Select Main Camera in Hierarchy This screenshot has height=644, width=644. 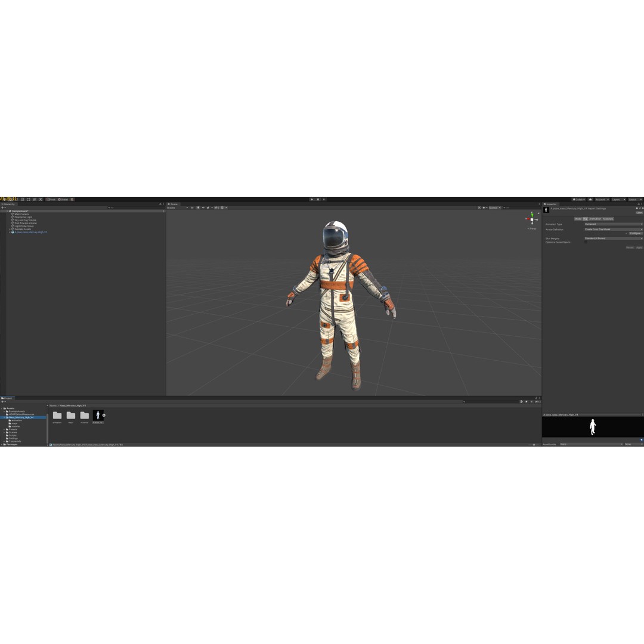21,215
